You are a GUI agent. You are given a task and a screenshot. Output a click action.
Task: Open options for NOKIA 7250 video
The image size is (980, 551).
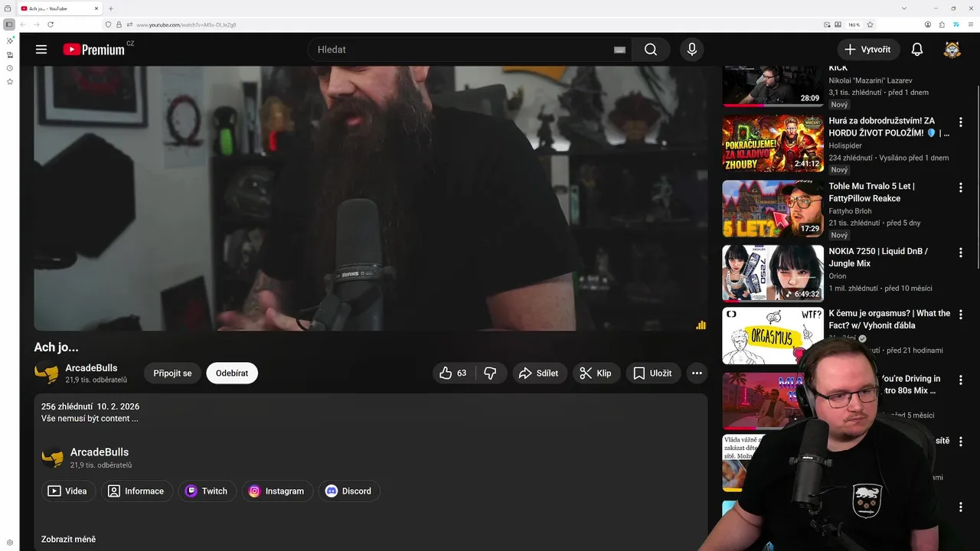click(961, 253)
